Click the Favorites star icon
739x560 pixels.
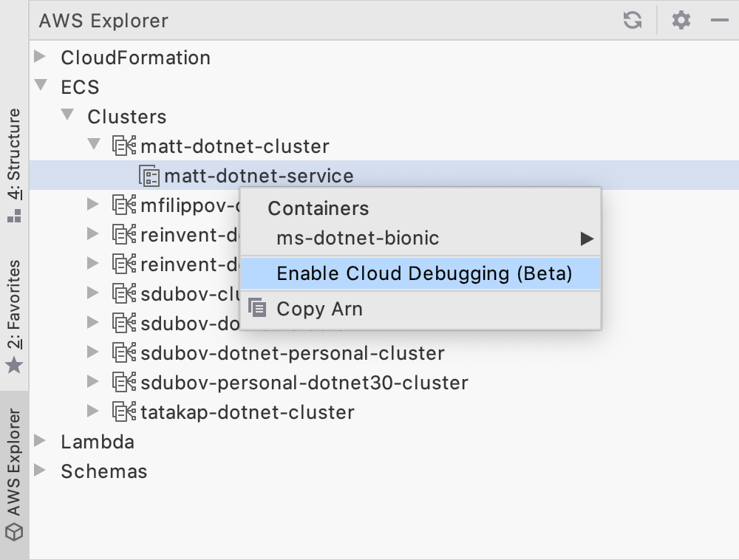tap(14, 365)
